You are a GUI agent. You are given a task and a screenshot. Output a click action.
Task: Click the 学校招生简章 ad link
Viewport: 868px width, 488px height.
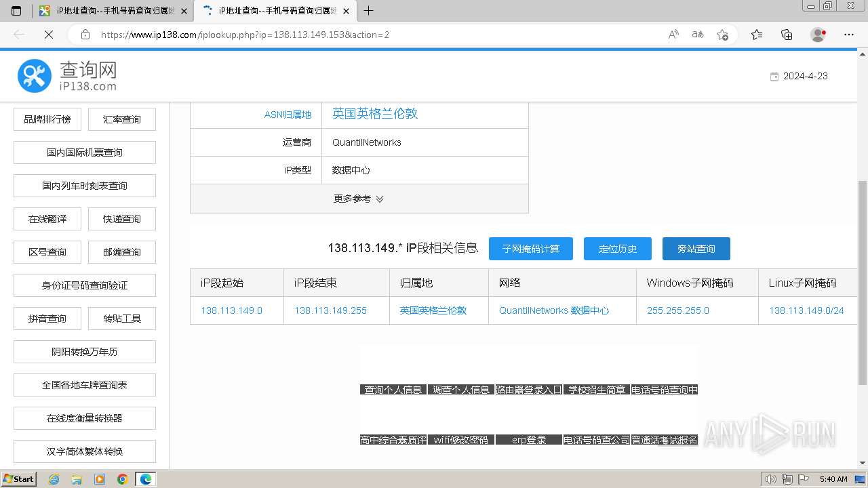[597, 390]
